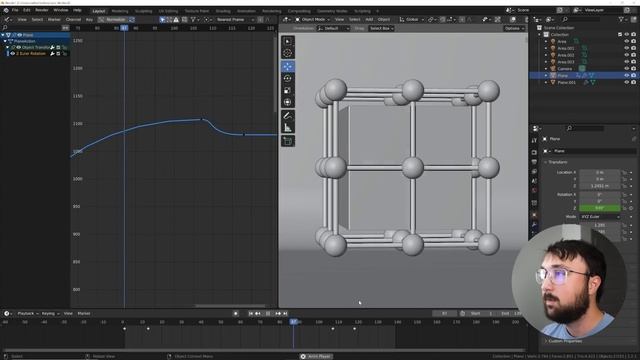Image resolution: width=640 pixels, height=360 pixels.
Task: Jump to the timeline start frame
Action: [x=251, y=313]
